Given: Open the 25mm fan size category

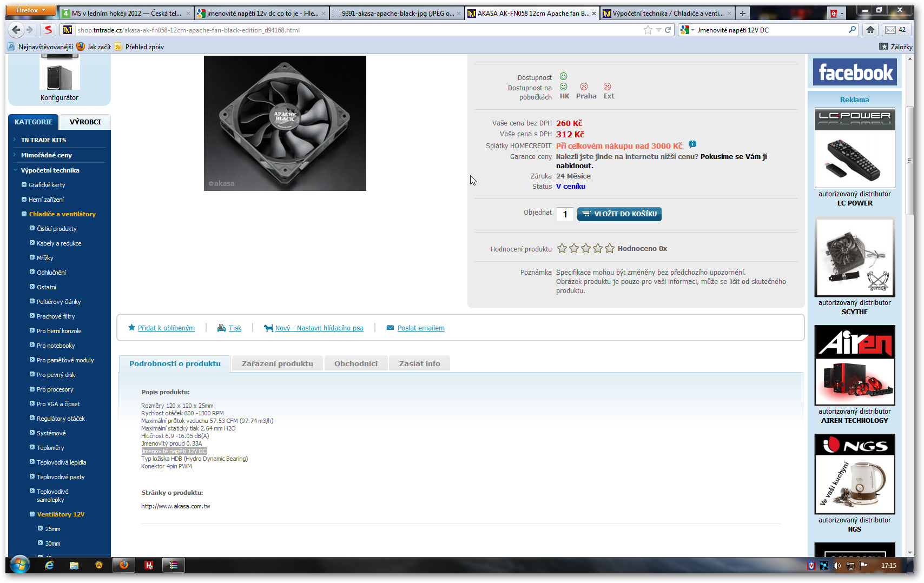Looking at the screenshot, I should [x=53, y=529].
